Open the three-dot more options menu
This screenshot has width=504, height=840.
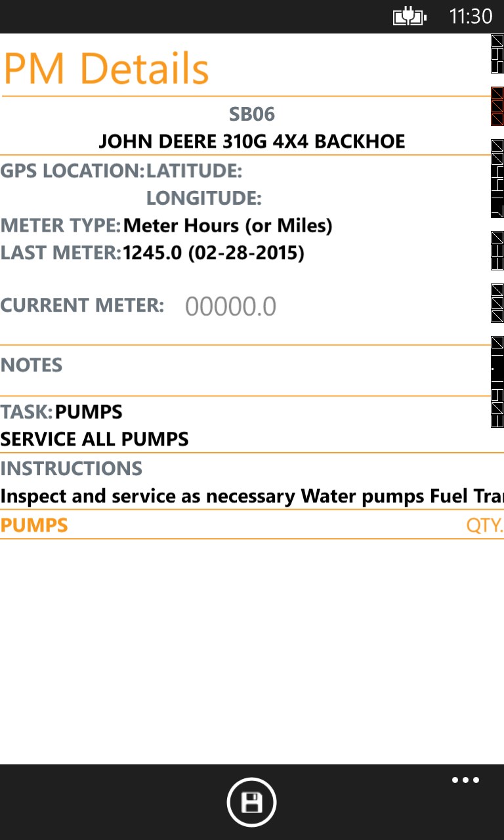coord(465,780)
